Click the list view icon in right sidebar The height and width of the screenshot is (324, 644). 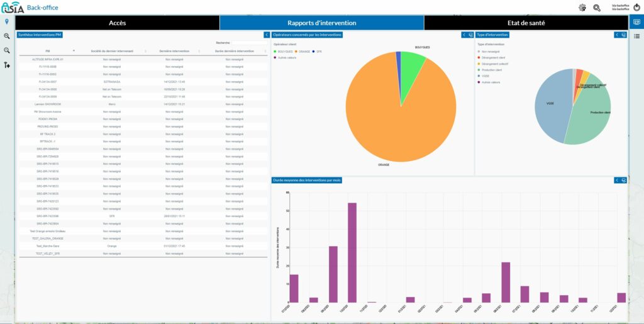point(636,36)
